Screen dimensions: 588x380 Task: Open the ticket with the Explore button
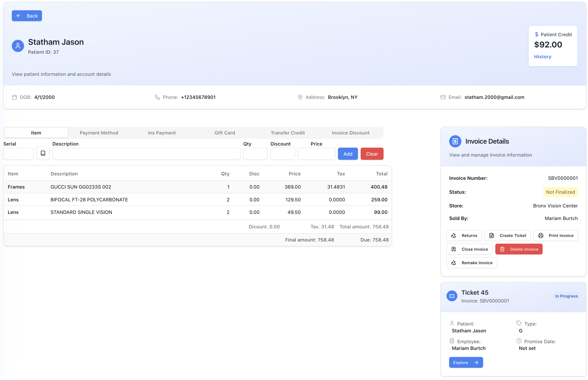point(466,362)
